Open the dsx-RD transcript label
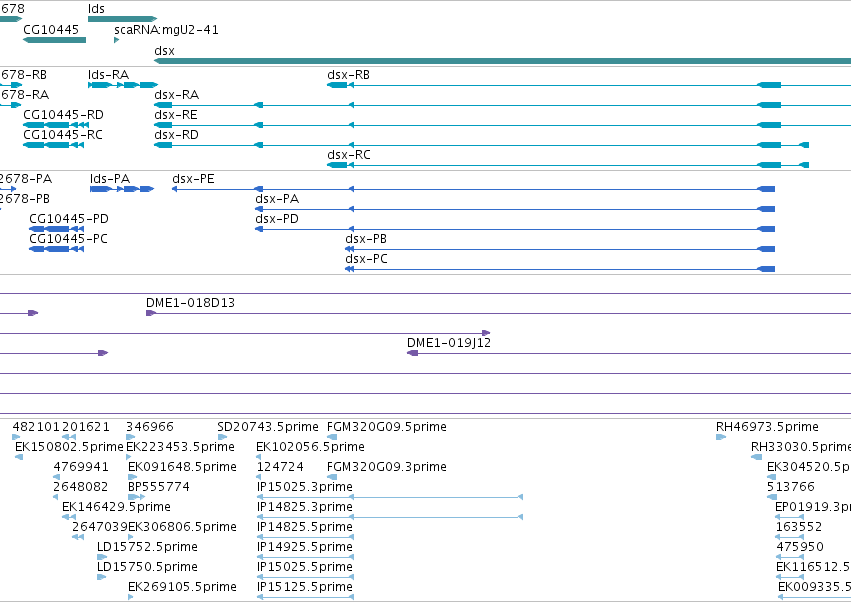This screenshot has width=851, height=602. click(176, 135)
